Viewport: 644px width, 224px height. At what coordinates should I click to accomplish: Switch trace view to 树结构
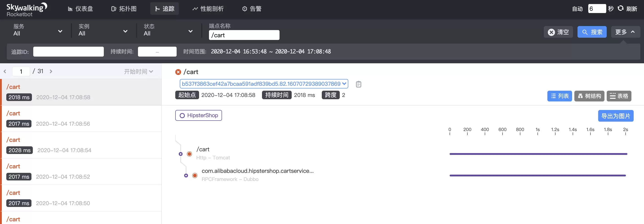(x=589, y=96)
